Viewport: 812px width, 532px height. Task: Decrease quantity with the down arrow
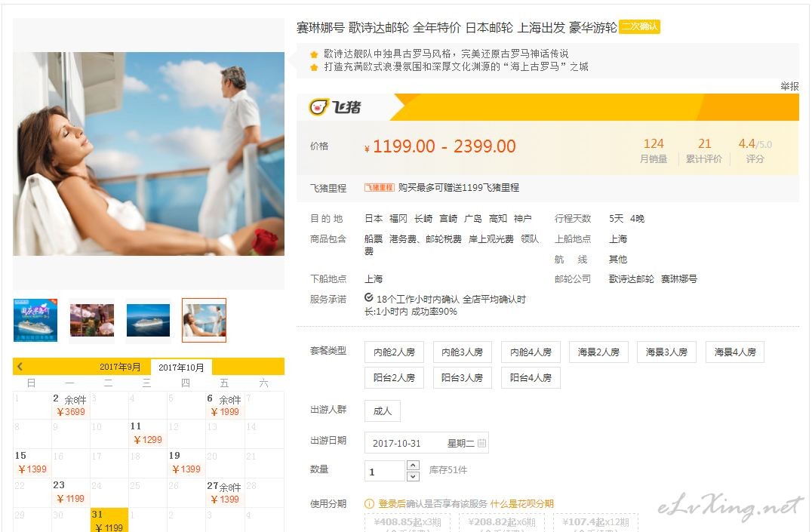click(x=413, y=476)
